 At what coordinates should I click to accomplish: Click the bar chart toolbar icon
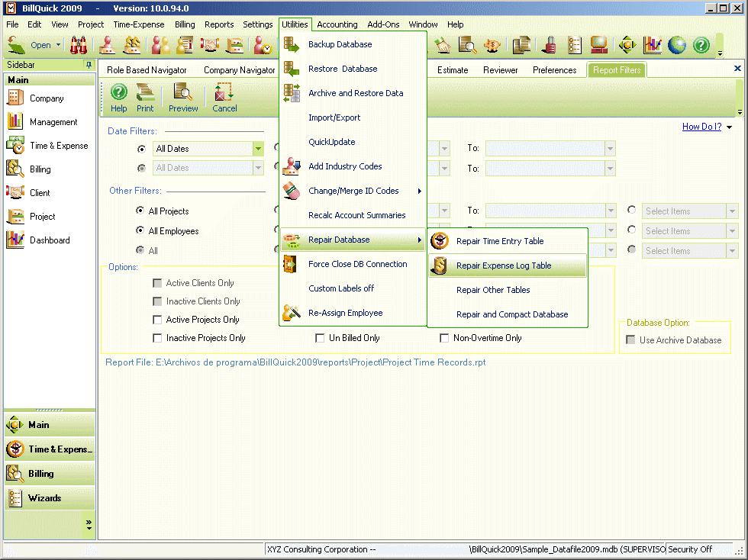coord(652,45)
